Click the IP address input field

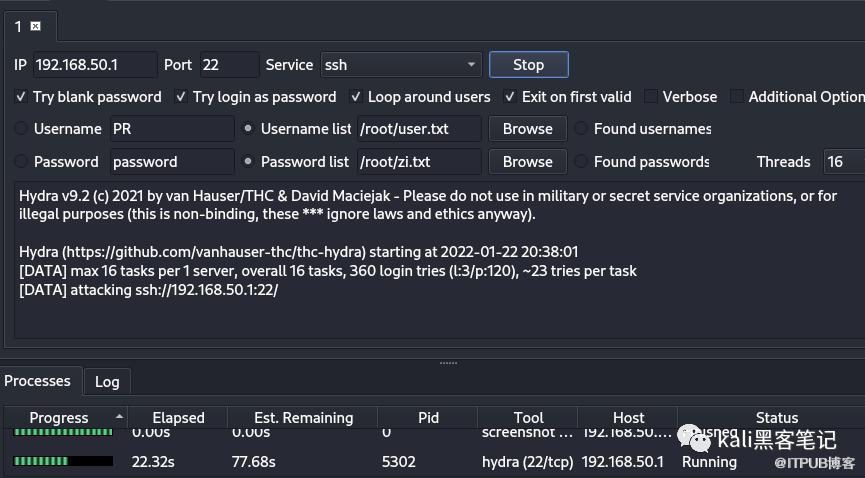[x=95, y=65]
